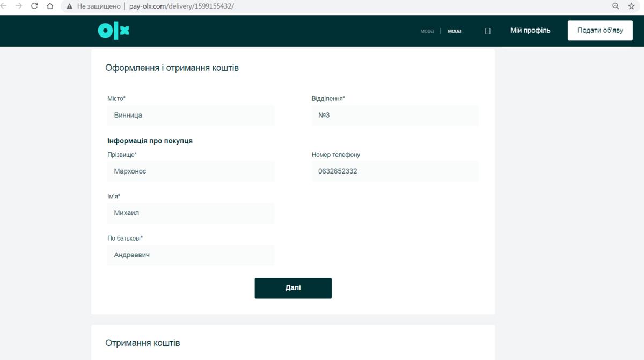The height and width of the screenshot is (360, 644).
Task: Click the Прізвище field with Мархонос
Action: click(191, 171)
